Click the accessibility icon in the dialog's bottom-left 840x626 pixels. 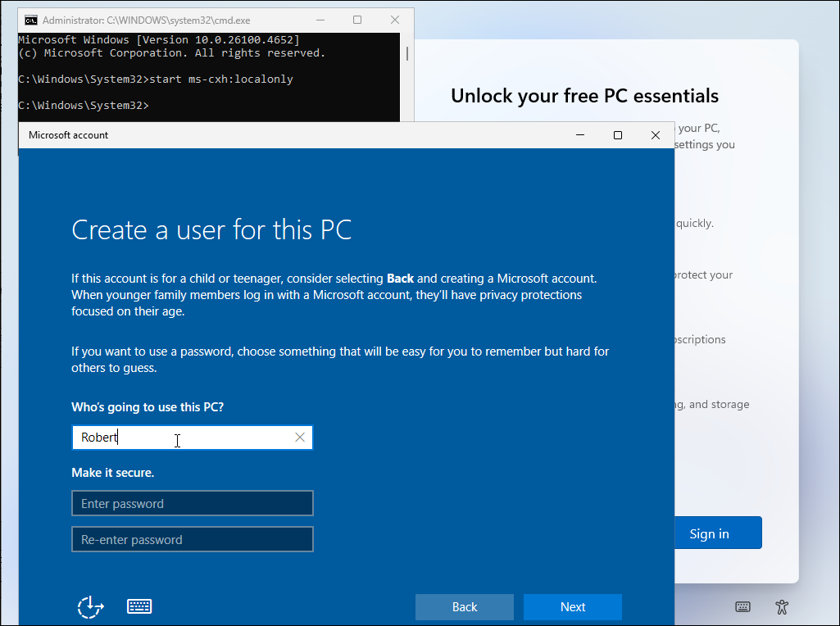(90, 606)
